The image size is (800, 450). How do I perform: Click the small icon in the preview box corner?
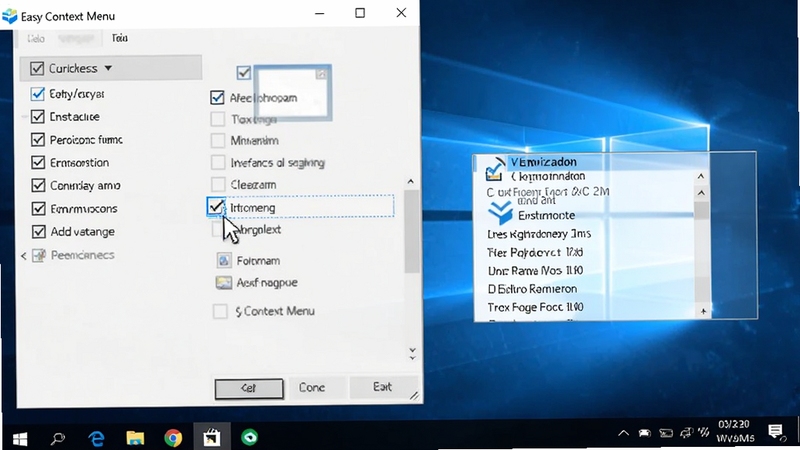[x=321, y=74]
